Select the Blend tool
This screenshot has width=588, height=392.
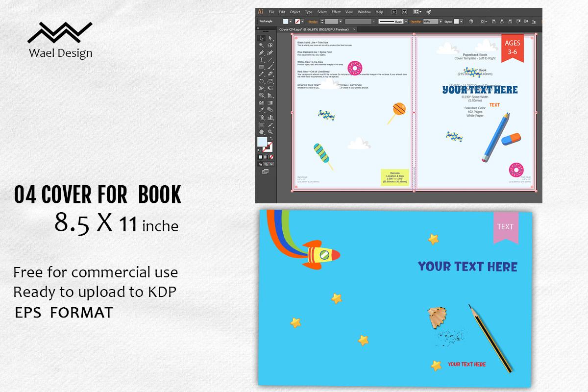click(x=270, y=110)
